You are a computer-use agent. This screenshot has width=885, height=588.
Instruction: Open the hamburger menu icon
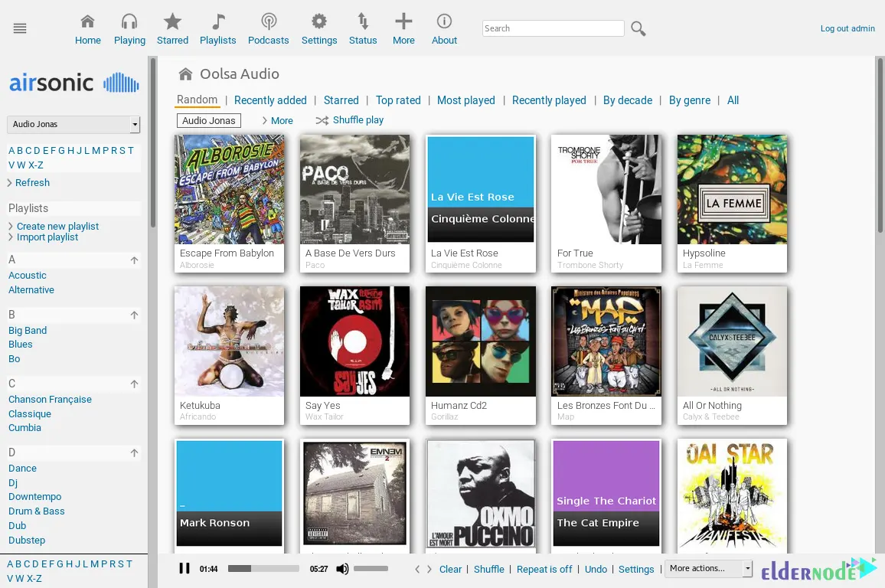[20, 28]
